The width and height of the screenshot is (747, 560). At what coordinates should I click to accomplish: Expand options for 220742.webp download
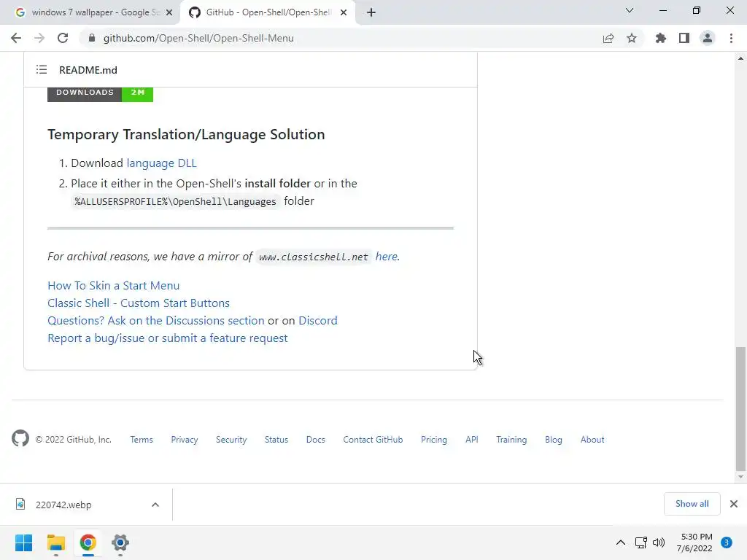click(155, 505)
